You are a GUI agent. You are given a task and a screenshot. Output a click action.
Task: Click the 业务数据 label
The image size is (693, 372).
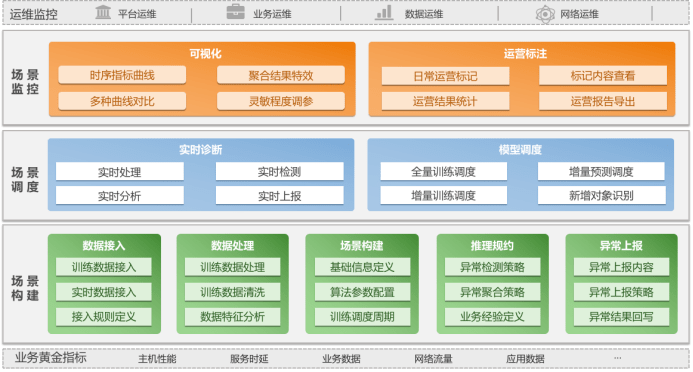(341, 359)
